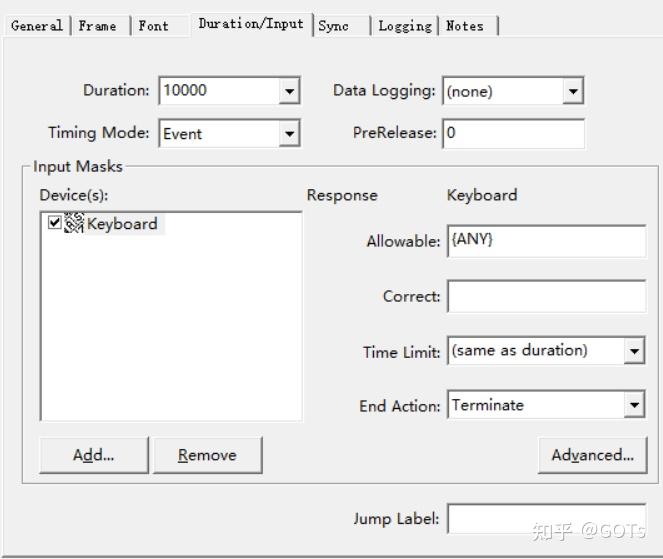
Task: Focus the Correct response field
Action: pos(546,296)
